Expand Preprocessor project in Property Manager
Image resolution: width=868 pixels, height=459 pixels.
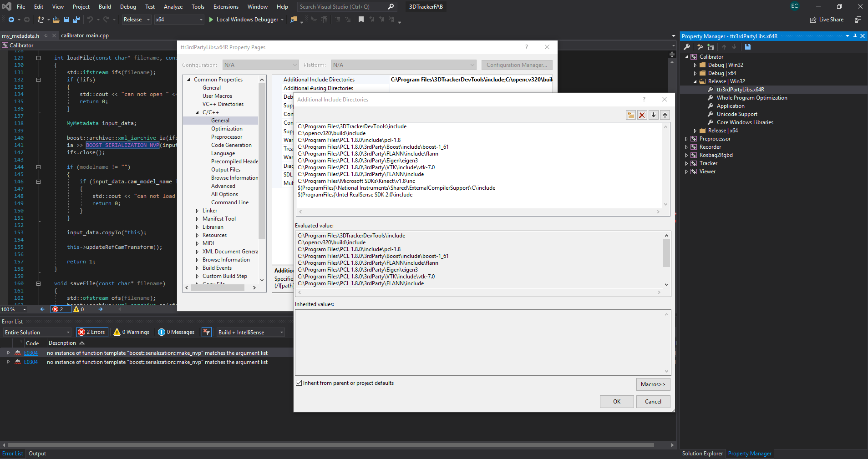(686, 139)
